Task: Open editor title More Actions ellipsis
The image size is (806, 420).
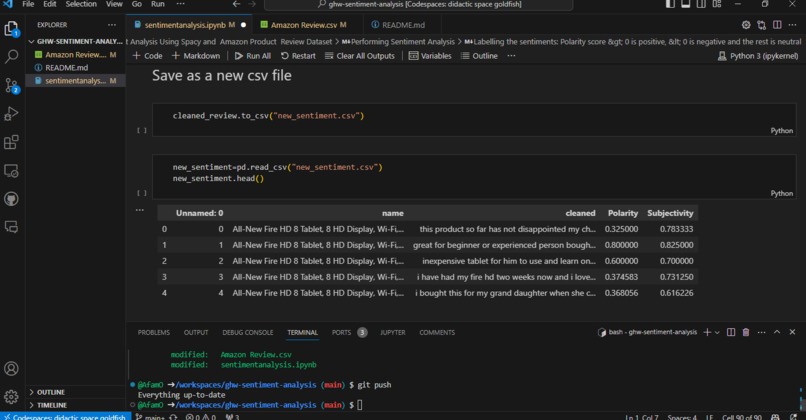Action: click(793, 25)
